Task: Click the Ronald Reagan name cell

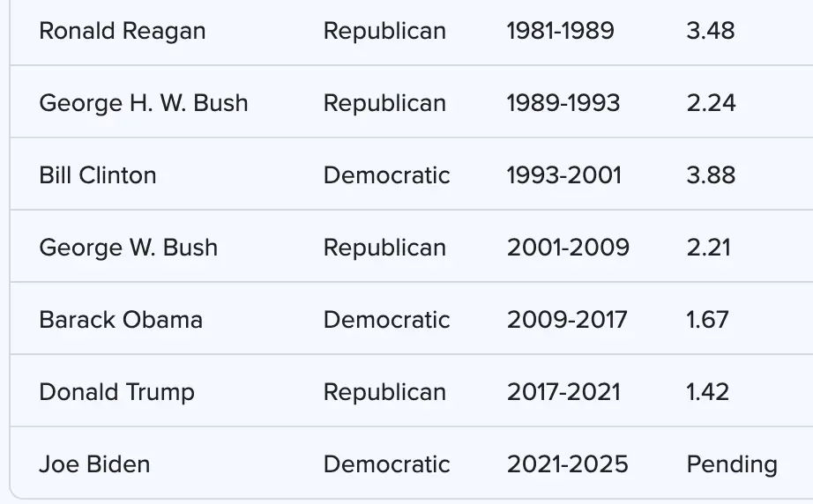Action: click(123, 31)
